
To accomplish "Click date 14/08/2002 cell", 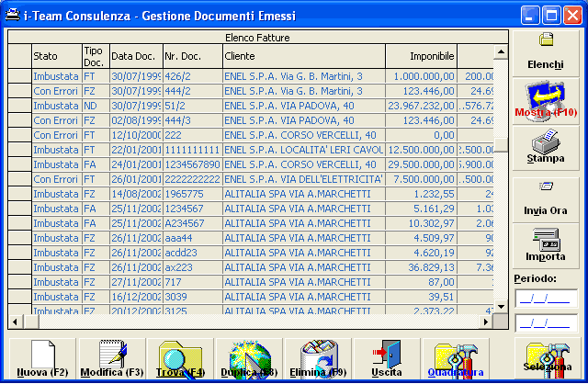I will click(137, 194).
